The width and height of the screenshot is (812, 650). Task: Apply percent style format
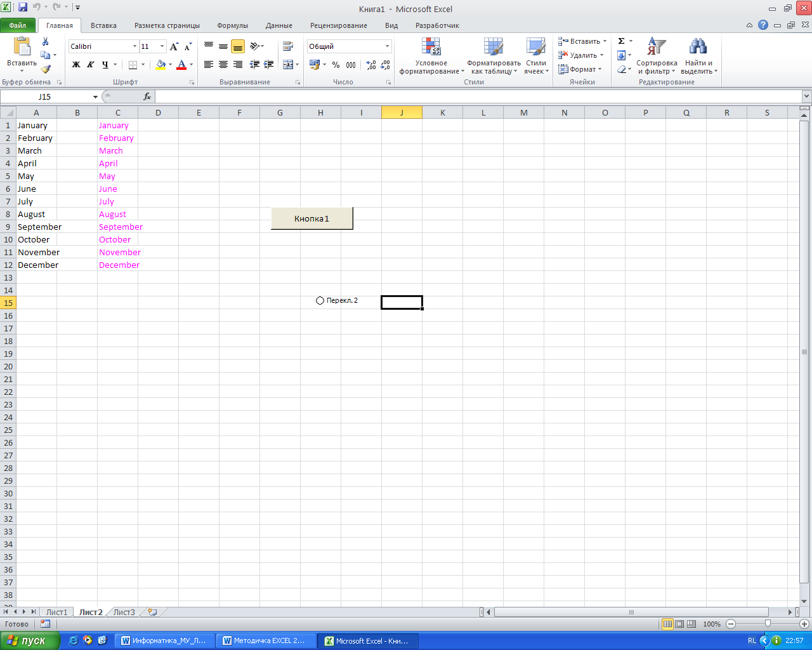[x=336, y=65]
